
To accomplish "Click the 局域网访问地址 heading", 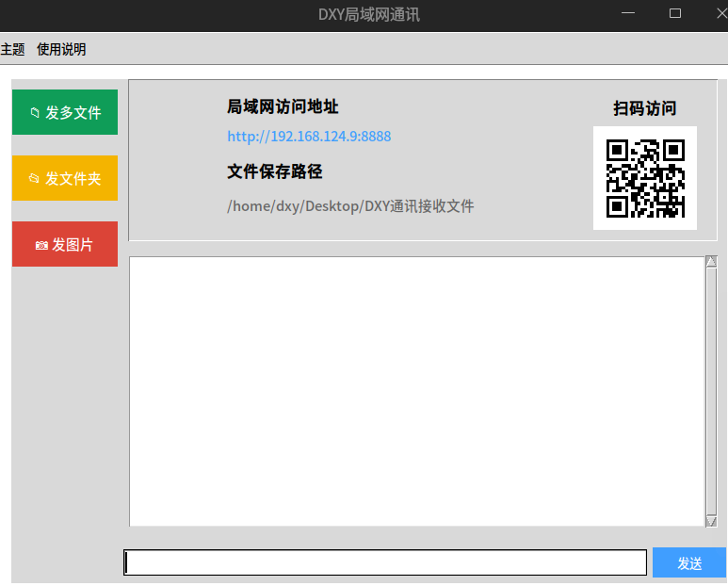I will click(x=283, y=106).
